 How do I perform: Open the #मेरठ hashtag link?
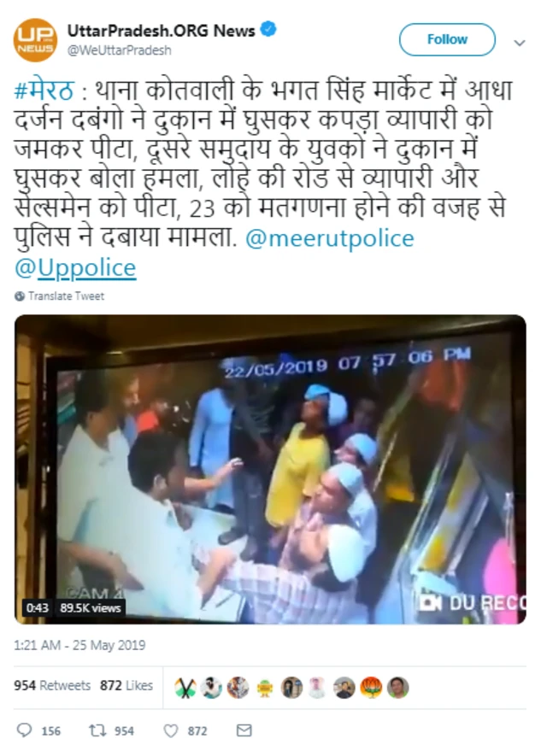(44, 91)
